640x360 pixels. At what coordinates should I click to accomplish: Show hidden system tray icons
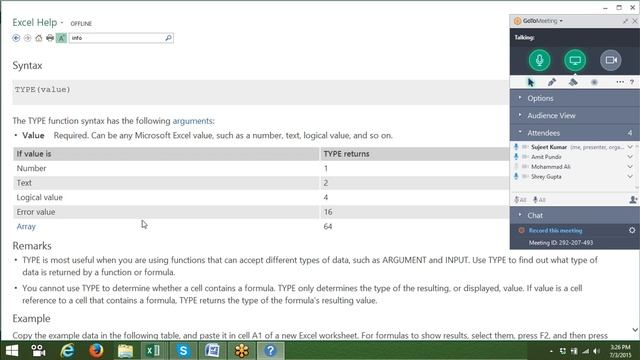tap(551, 351)
